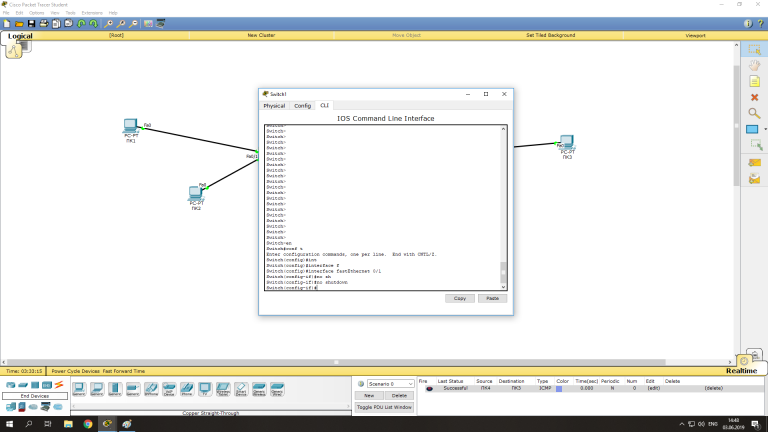Click Toggle PDU List Window button

point(384,408)
